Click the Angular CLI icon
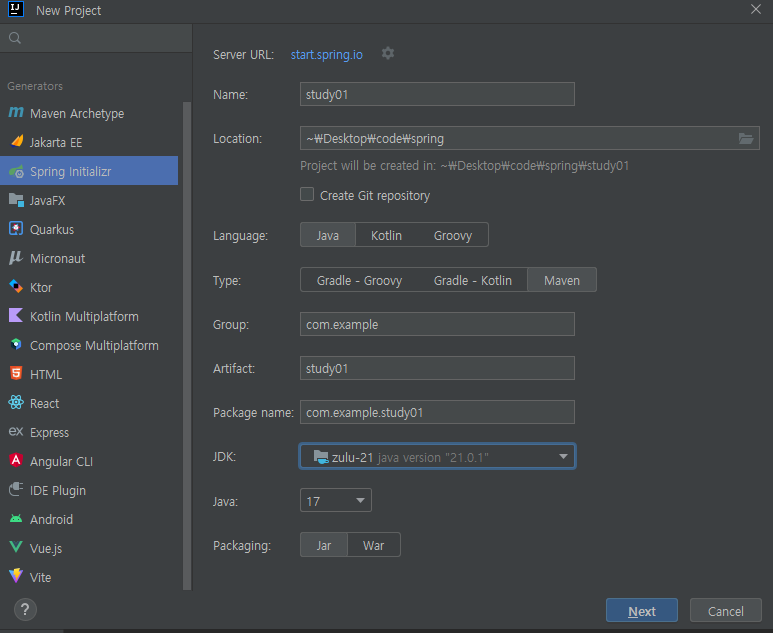773x633 pixels. point(16,460)
